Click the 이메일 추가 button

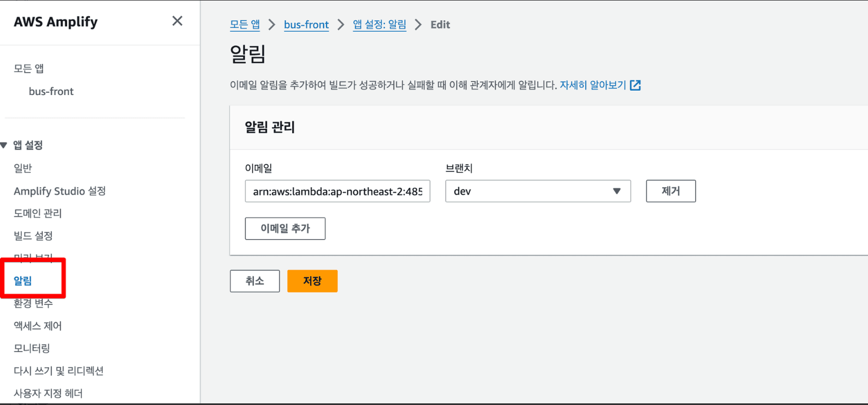tap(285, 229)
